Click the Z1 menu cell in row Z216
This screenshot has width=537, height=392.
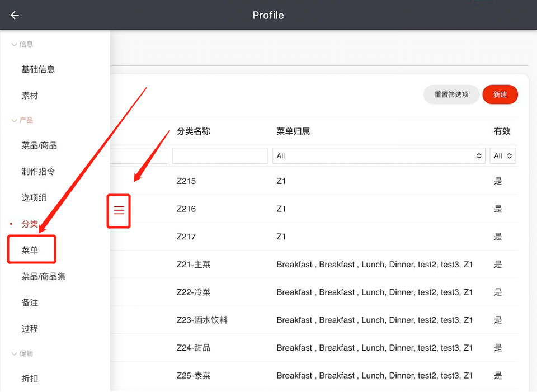click(x=281, y=209)
